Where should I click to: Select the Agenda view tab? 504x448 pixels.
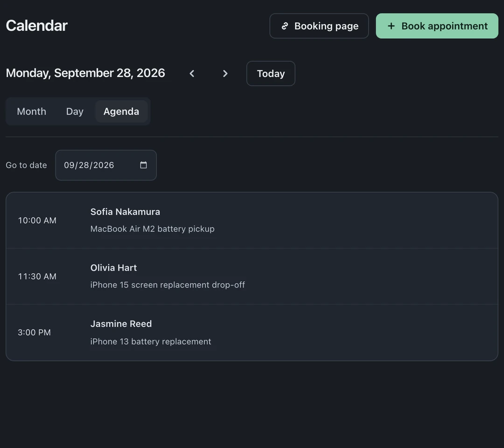[121, 112]
